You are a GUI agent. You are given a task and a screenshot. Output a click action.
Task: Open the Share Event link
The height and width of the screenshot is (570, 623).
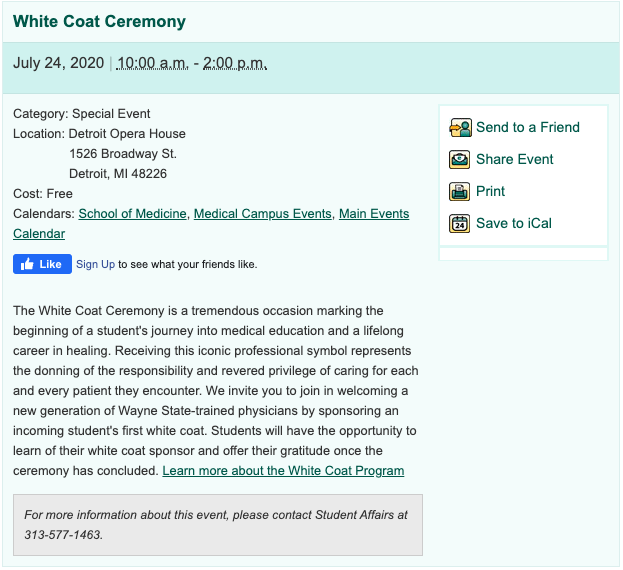click(514, 160)
